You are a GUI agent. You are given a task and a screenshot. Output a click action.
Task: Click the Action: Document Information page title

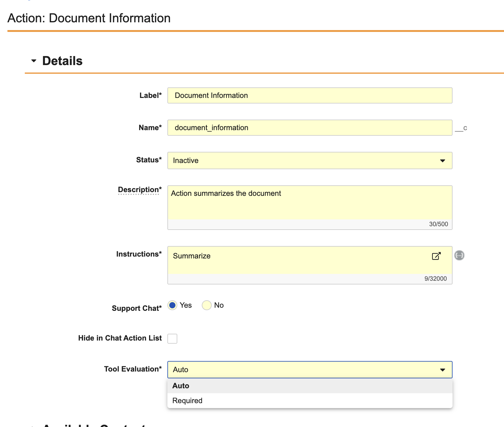(x=89, y=18)
